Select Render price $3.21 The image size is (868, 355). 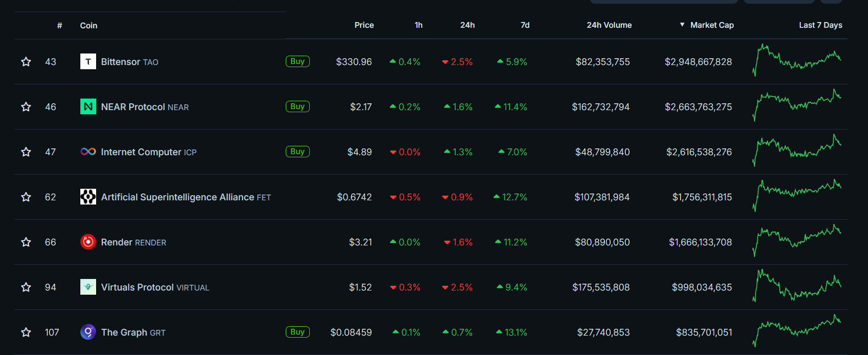[361, 242]
